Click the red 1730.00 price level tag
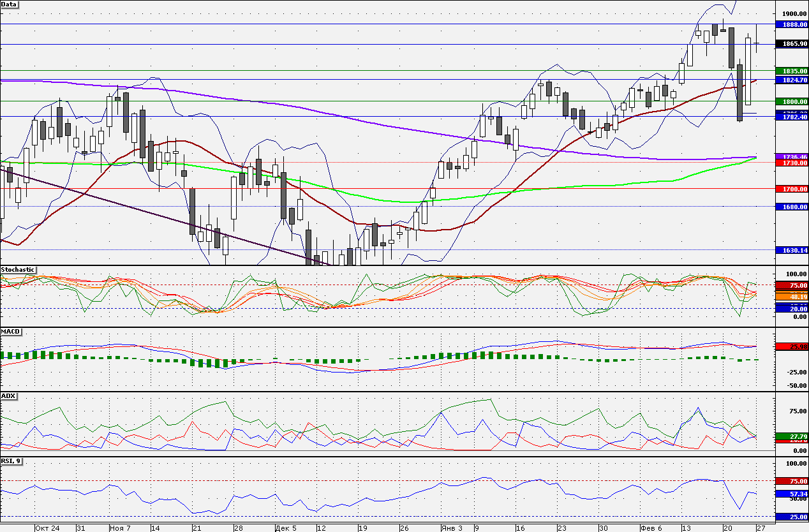 click(792, 163)
